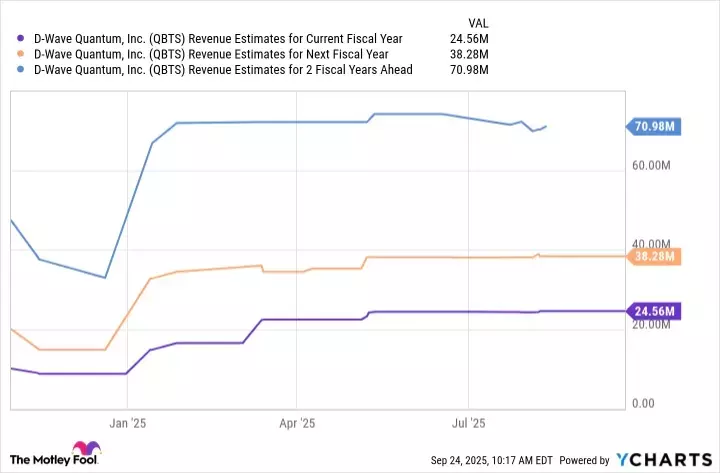Click the 24.56M purple value tag
The height and width of the screenshot is (473, 720).
(x=655, y=311)
